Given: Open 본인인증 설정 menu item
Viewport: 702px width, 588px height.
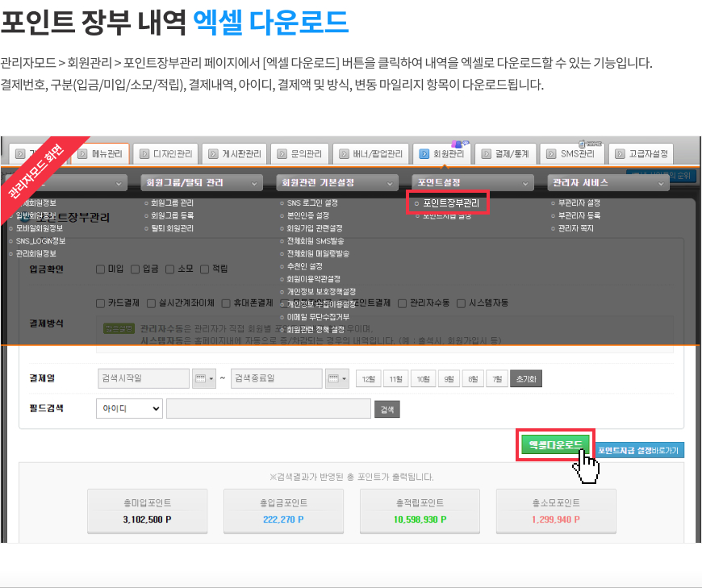Looking at the screenshot, I should coord(308,215).
